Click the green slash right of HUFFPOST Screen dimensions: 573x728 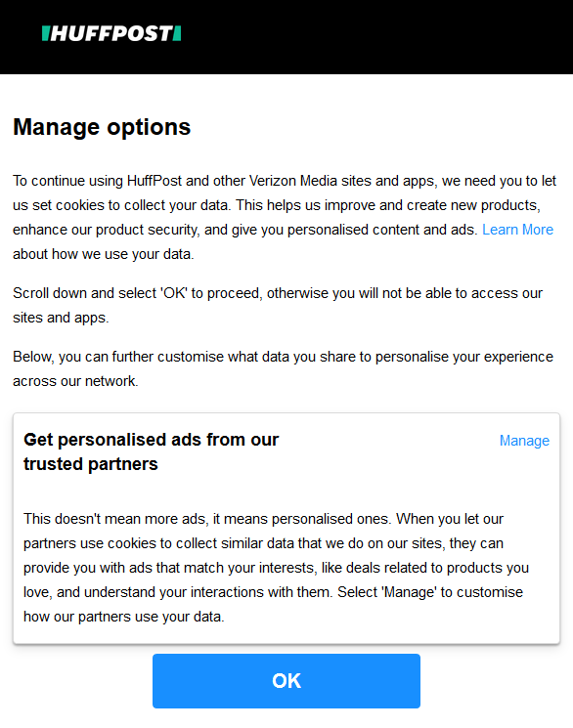click(177, 33)
